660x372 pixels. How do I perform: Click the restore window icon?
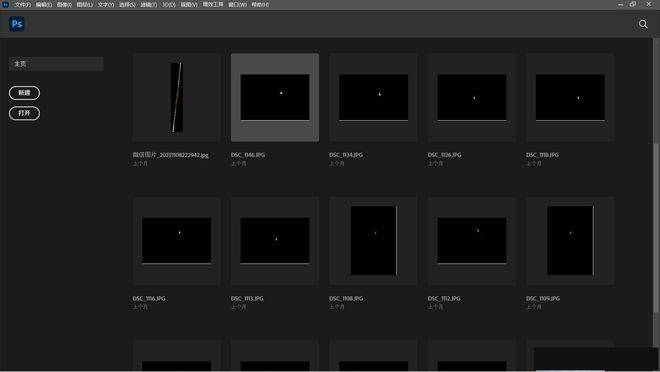[633, 4]
